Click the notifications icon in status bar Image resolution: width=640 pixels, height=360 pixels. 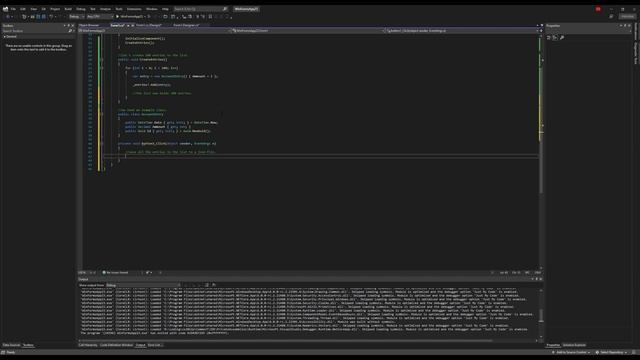(x=634, y=352)
